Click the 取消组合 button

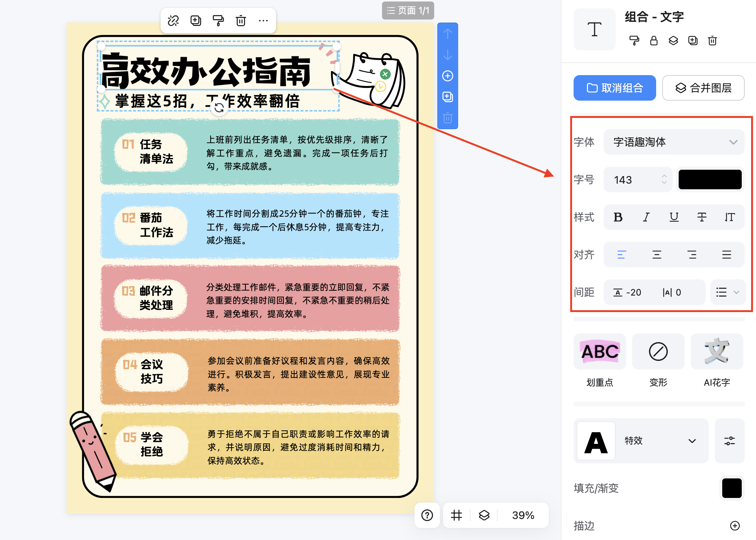(614, 88)
